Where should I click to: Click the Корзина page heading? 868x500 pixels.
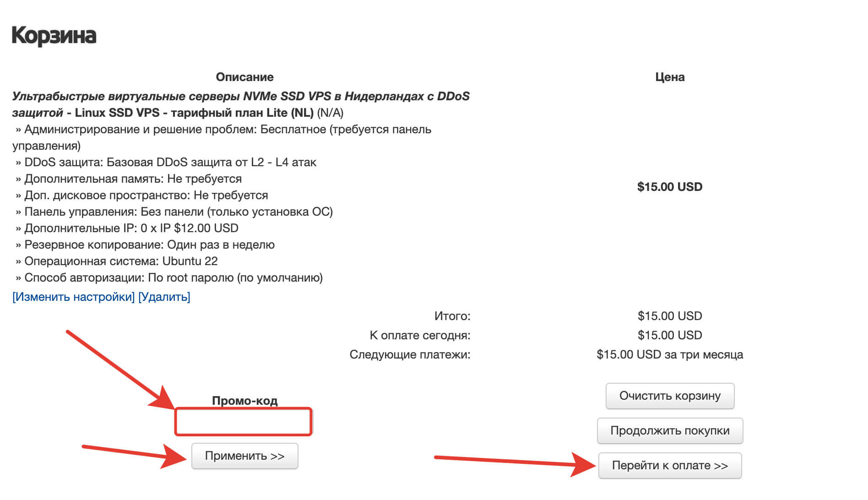(x=54, y=36)
